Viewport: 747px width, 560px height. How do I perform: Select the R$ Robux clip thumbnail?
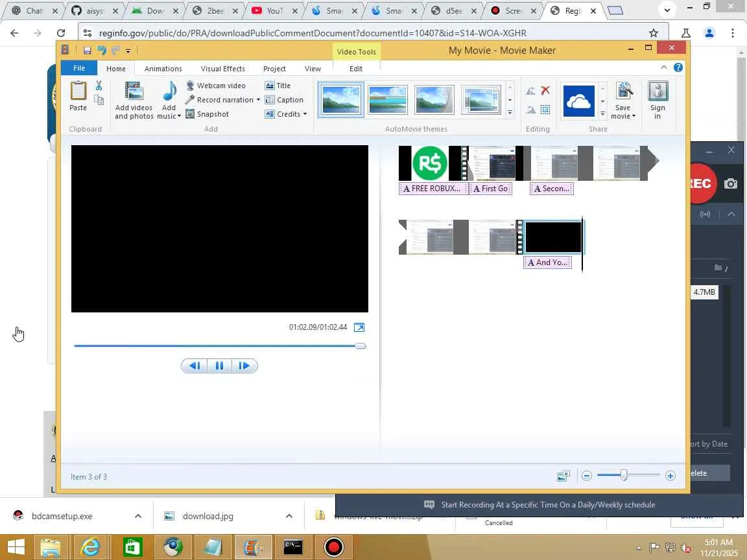430,163
